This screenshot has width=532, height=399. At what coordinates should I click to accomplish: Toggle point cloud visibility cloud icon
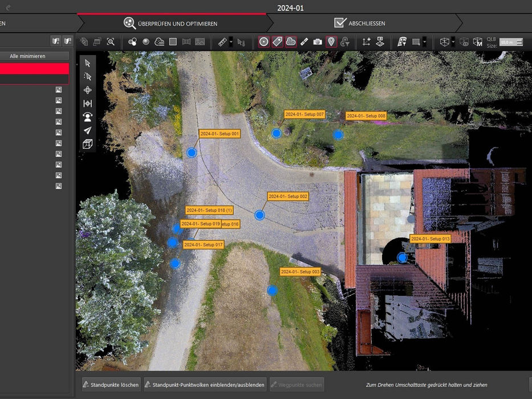coord(291,42)
